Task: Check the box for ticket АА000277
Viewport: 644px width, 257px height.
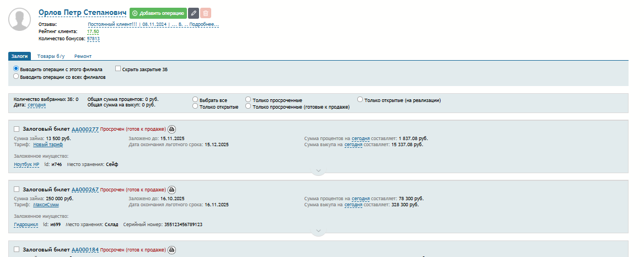Action: click(x=17, y=129)
